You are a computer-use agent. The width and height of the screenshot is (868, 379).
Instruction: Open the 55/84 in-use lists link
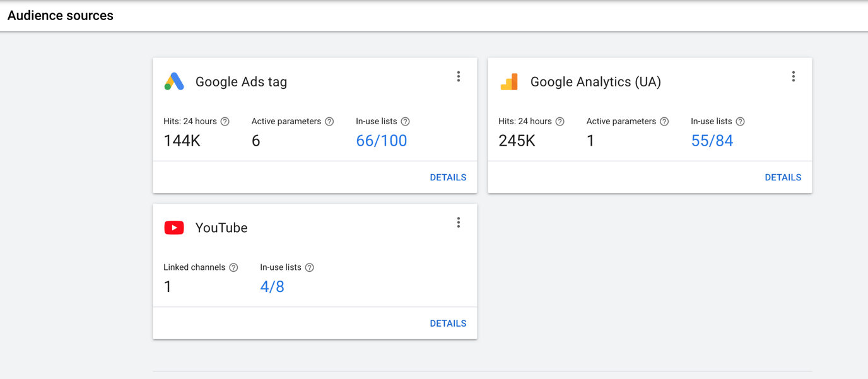click(x=712, y=141)
